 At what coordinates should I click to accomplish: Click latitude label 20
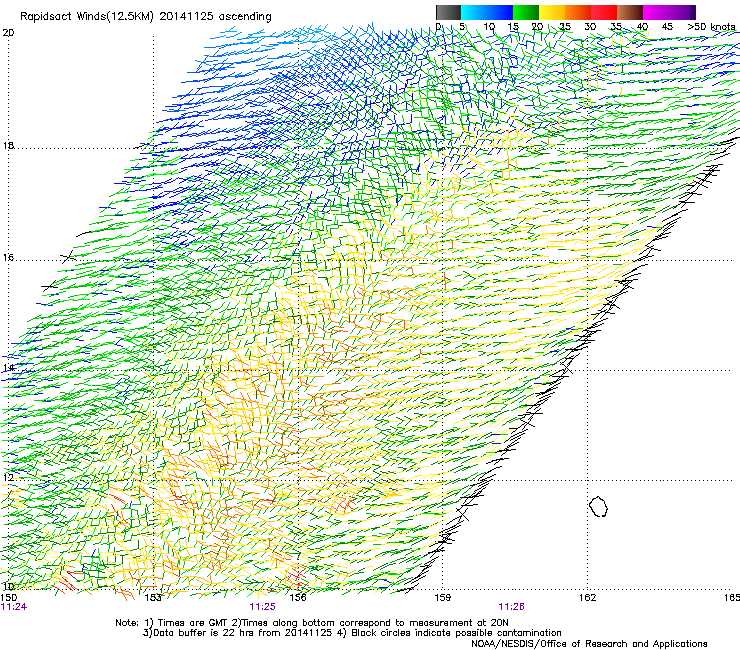[x=8, y=33]
